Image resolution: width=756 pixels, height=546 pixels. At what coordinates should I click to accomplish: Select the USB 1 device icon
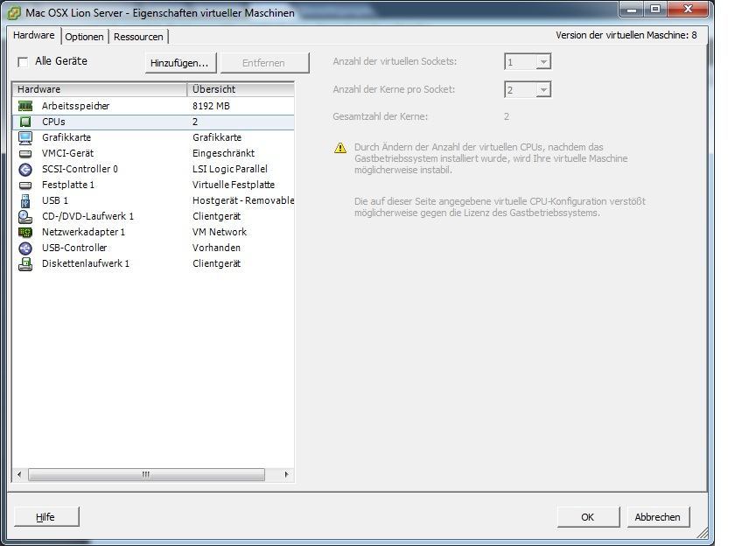pos(25,200)
